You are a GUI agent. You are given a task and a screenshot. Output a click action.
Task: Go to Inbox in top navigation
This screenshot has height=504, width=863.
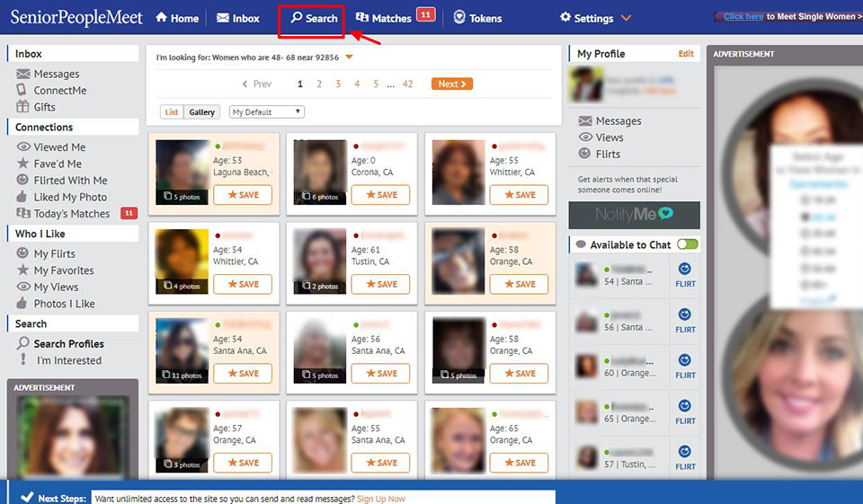tap(238, 18)
